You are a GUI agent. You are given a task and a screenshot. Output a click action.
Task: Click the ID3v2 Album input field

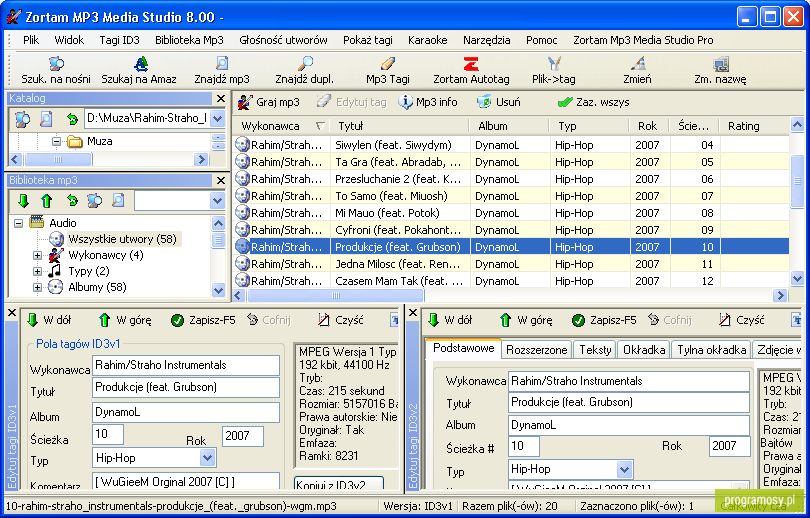click(x=629, y=425)
